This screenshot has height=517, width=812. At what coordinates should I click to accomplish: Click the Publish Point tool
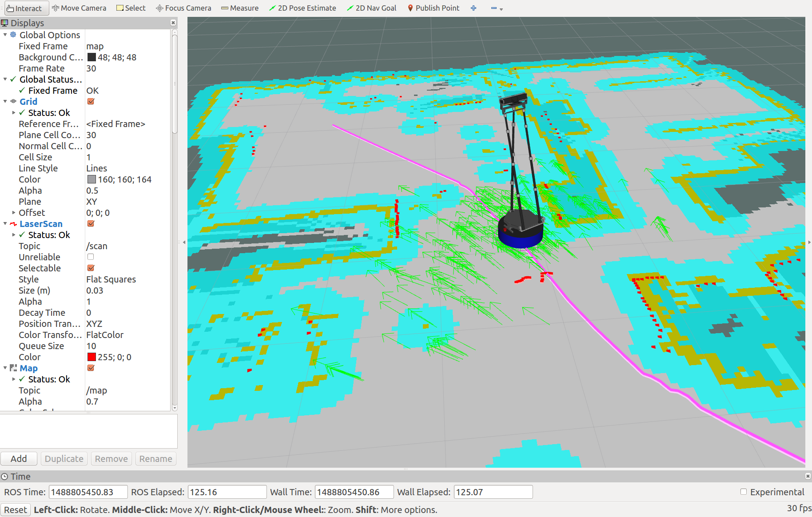coord(434,8)
